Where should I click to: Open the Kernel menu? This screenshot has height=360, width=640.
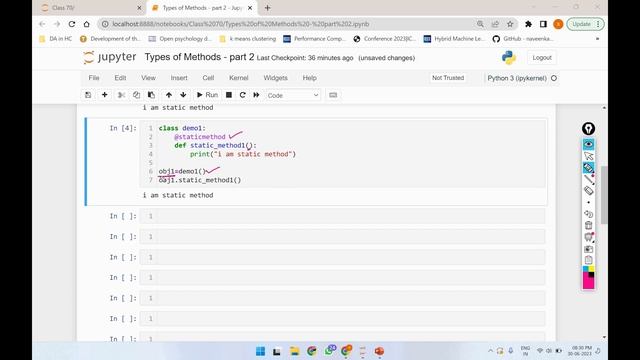coord(238,78)
